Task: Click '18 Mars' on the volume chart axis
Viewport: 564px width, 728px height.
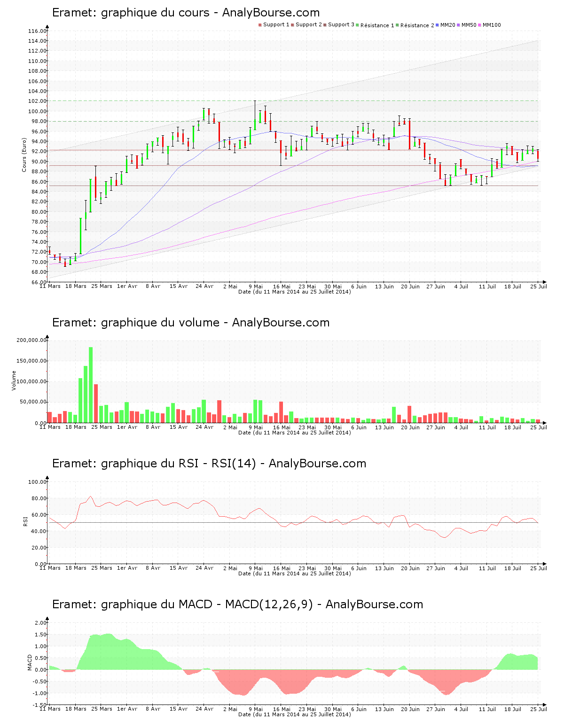Action: point(76,427)
